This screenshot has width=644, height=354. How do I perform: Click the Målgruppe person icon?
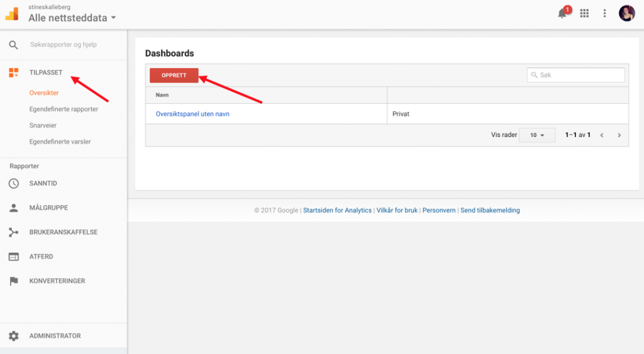point(14,207)
